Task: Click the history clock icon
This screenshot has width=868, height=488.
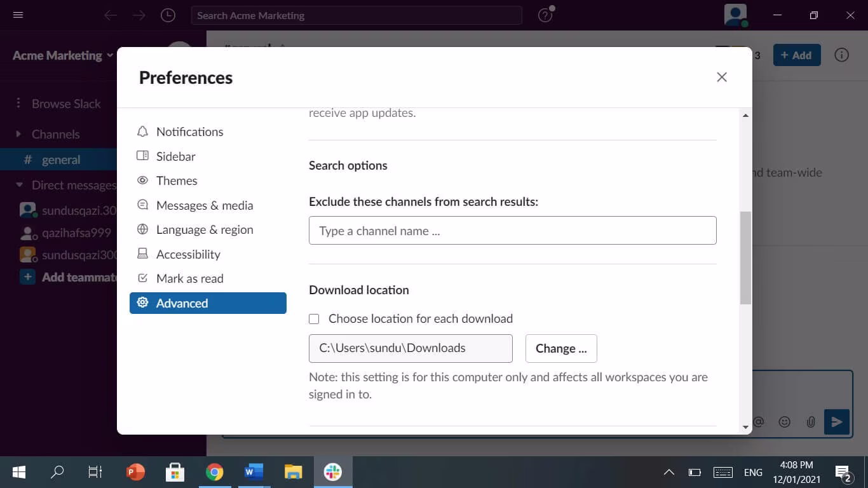Action: coord(168,15)
